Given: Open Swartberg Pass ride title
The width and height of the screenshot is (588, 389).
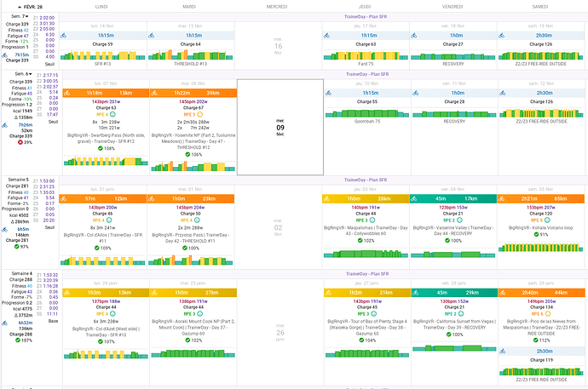Looking at the screenshot, I should [x=106, y=138].
